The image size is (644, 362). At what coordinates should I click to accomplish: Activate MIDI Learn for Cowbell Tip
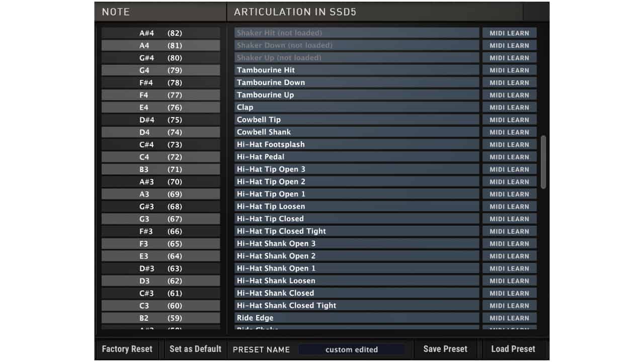click(x=509, y=120)
